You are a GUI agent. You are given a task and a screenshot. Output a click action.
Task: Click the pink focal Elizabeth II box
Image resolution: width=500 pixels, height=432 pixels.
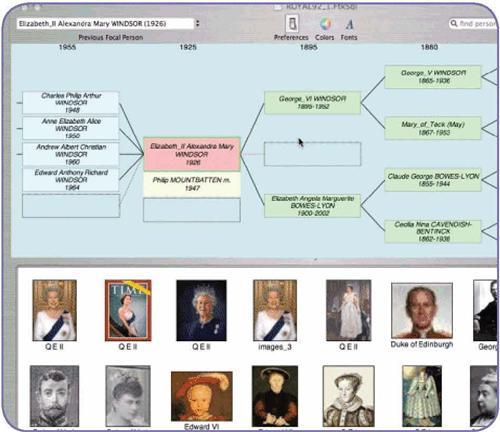192,154
